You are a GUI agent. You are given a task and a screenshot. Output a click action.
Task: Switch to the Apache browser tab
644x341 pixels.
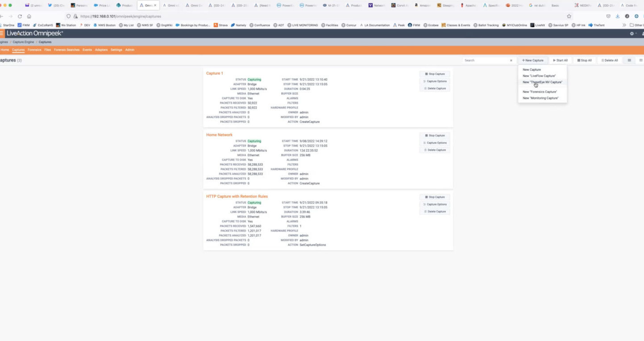(469, 5)
